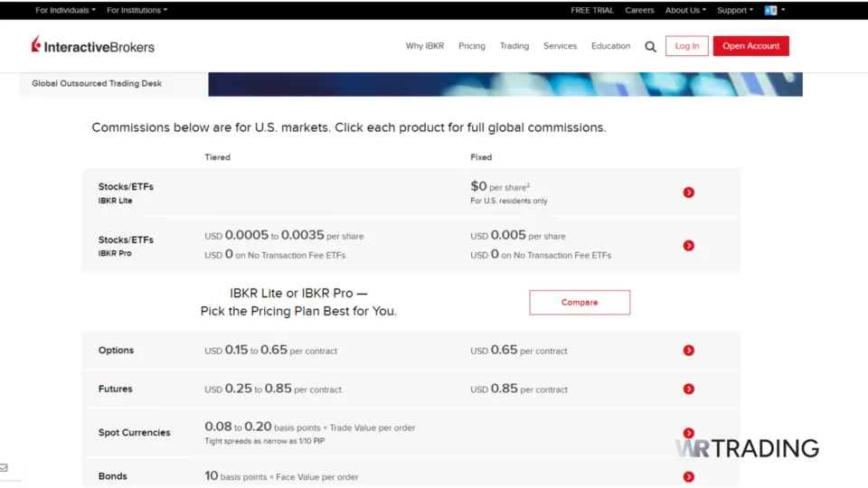Expand the For Institutions dropdown
The height and width of the screenshot is (488, 868).
tap(137, 10)
